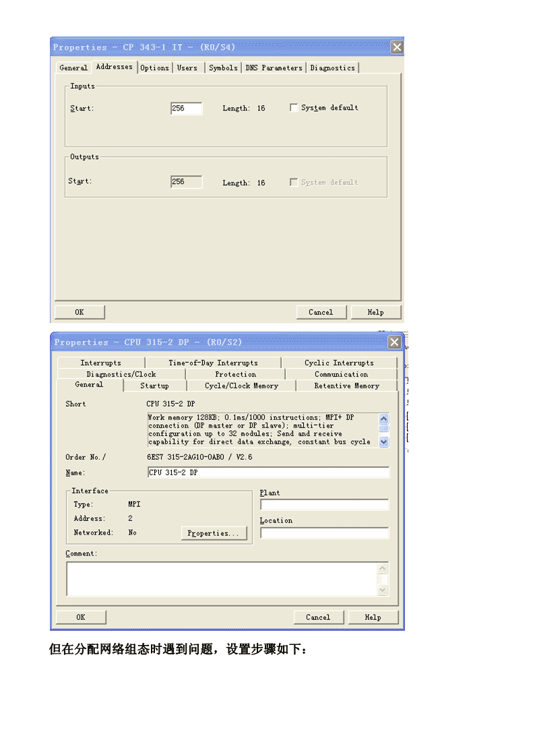Go to the Symbols tab
Image resolution: width=535 pixels, height=756 pixels.
pyautogui.click(x=223, y=68)
